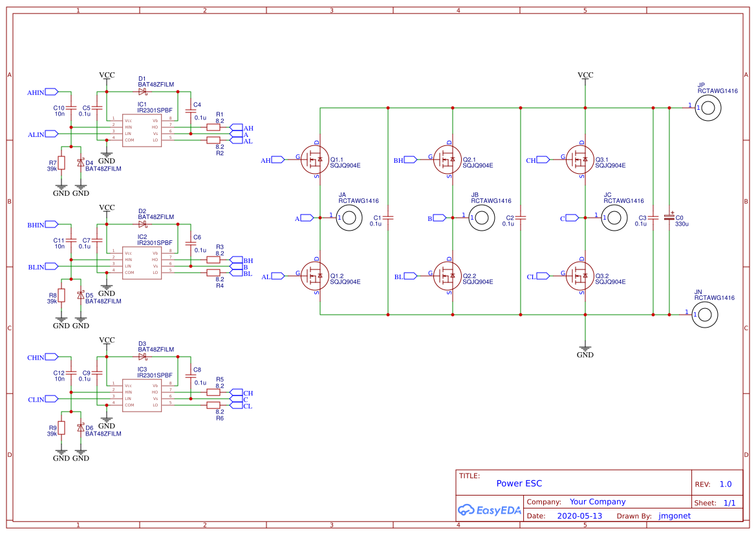Screen dimensions: 756x535
Task: Select MOSFET Q2.2 symbol
Action: tap(446, 275)
